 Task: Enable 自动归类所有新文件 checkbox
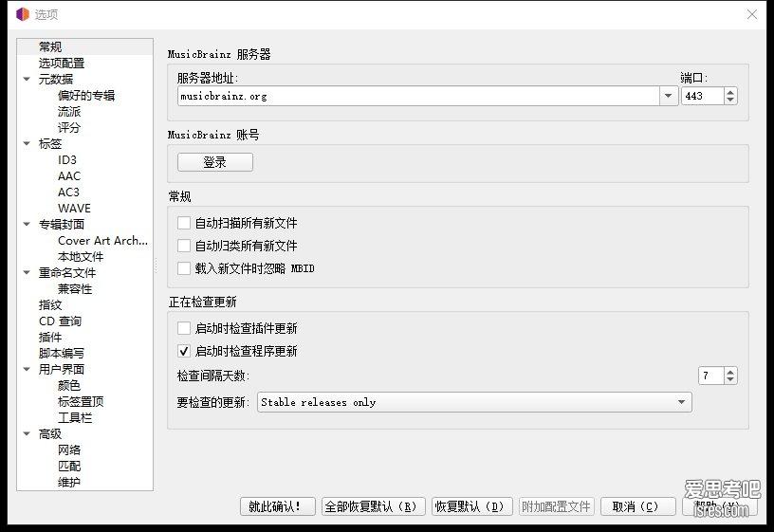[x=184, y=246]
